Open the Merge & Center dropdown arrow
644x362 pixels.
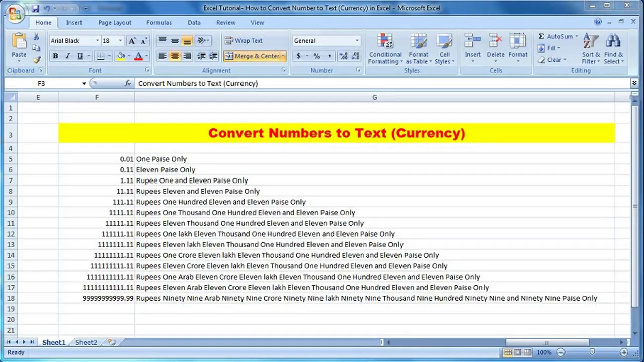[283, 56]
